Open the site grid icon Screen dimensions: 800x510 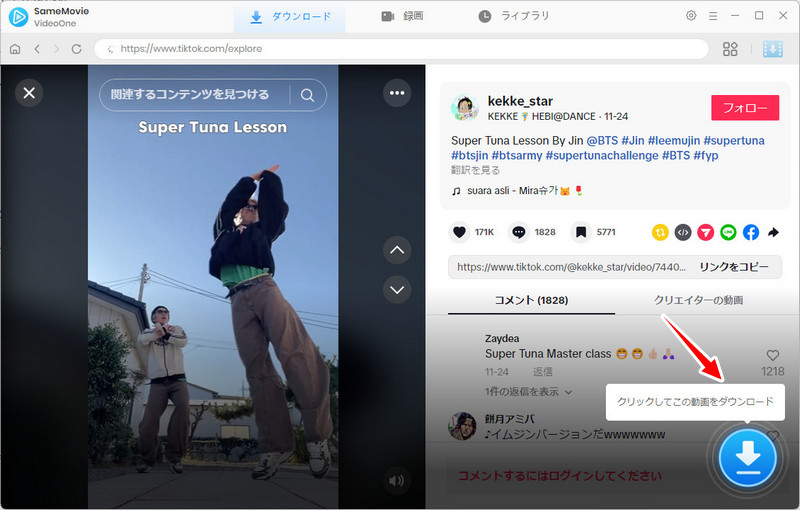click(730, 49)
